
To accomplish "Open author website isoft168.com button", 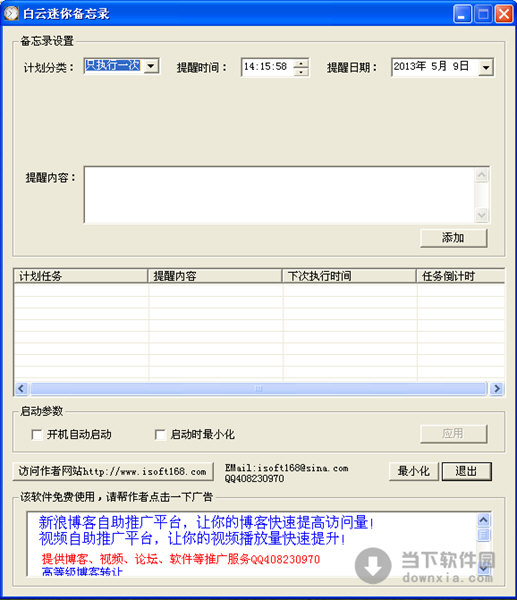I will (113, 471).
